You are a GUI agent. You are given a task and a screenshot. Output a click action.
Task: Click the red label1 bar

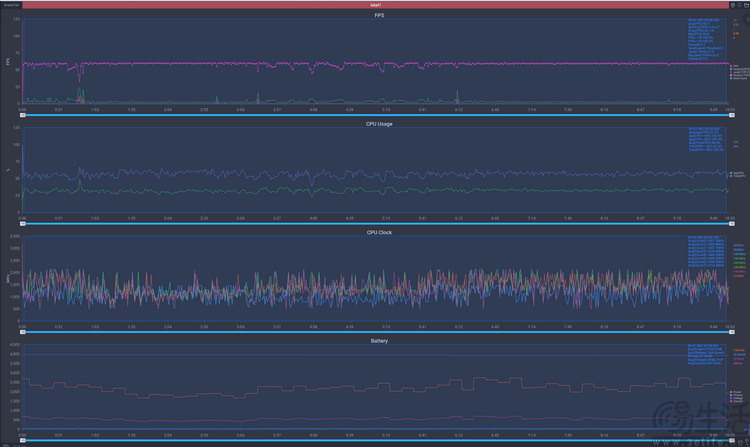coord(375,5)
